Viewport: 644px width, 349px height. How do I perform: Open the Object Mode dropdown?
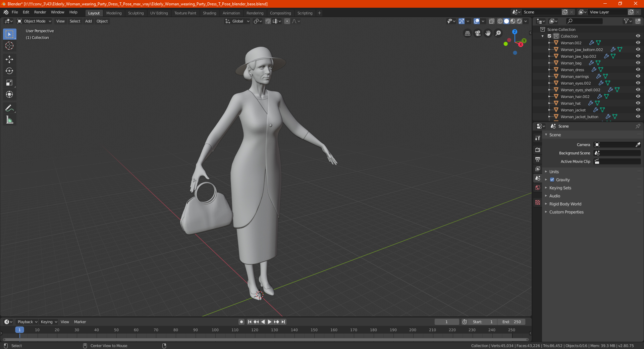point(34,21)
